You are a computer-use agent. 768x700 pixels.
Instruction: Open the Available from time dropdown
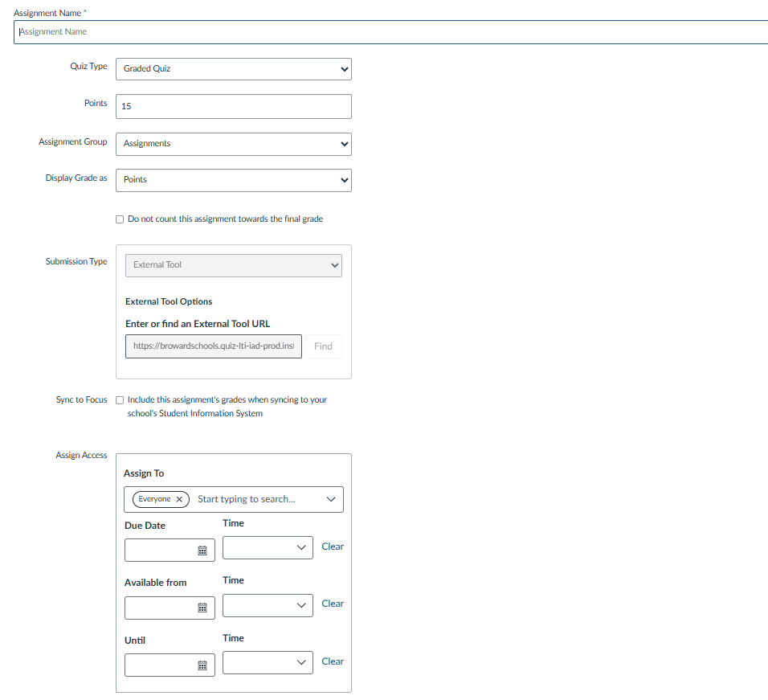coord(268,605)
